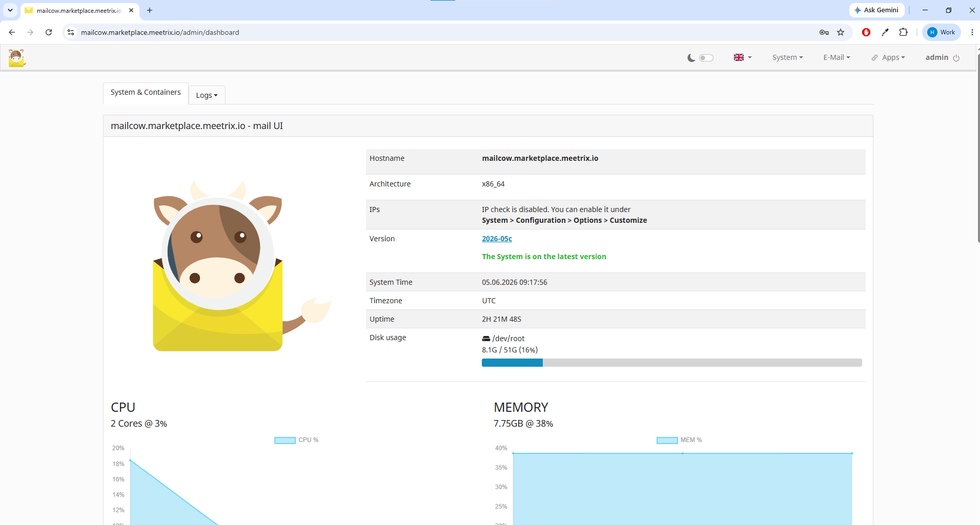Open Chrome three-dot menu
Screen dimensions: 980x525
[x=972, y=32]
